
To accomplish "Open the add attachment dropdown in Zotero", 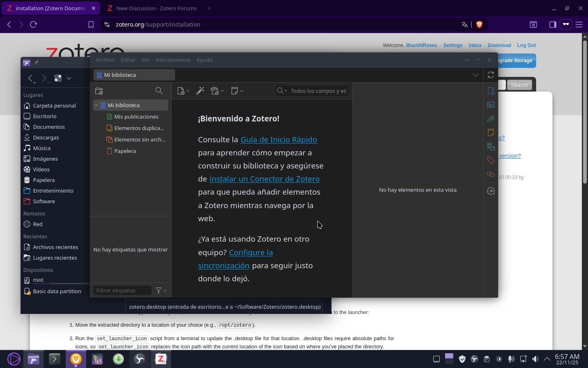I will [x=217, y=91].
